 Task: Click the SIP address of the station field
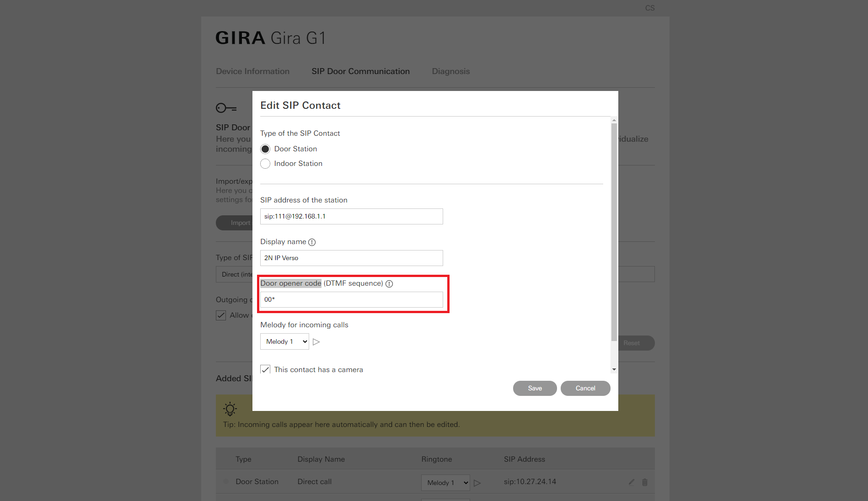[351, 217]
